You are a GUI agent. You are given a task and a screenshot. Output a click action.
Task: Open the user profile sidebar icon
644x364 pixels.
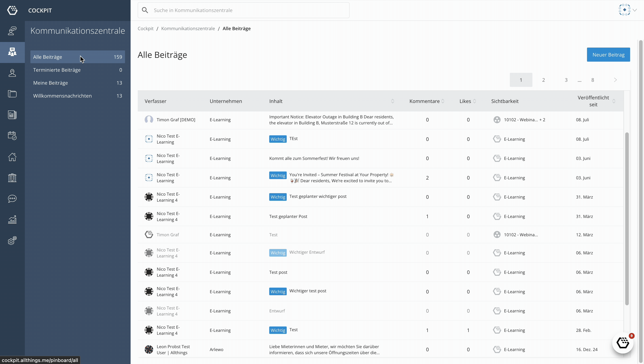point(12,73)
